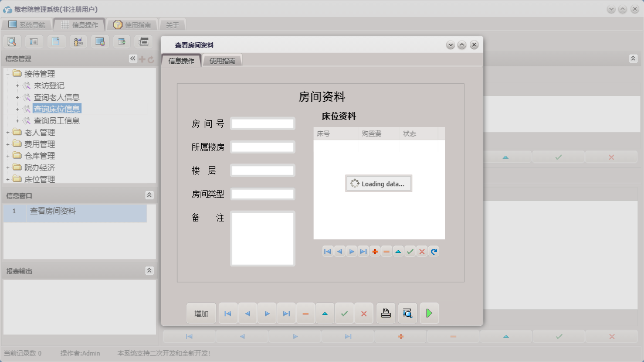Click the print icon in the room dialog

pos(385,313)
